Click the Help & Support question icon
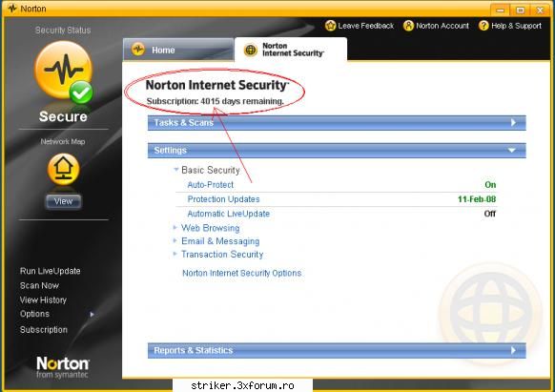The width and height of the screenshot is (555, 392). click(x=483, y=26)
